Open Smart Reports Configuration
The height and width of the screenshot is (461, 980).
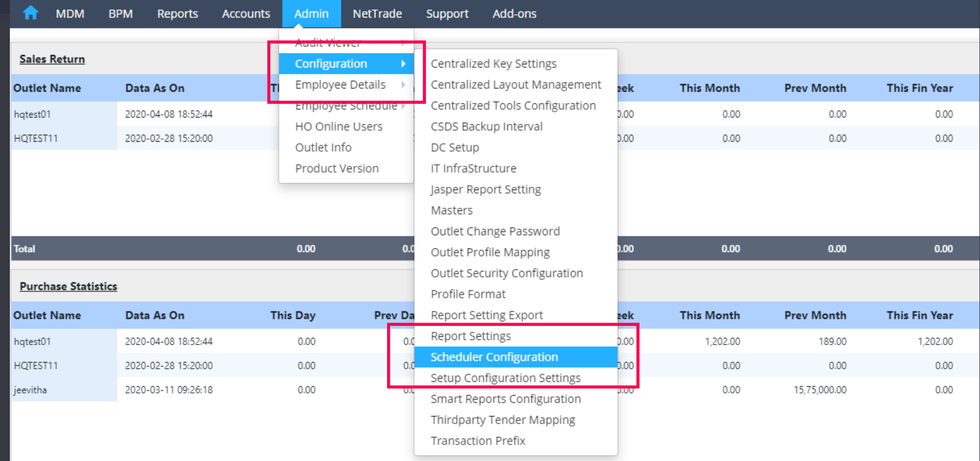(x=506, y=399)
